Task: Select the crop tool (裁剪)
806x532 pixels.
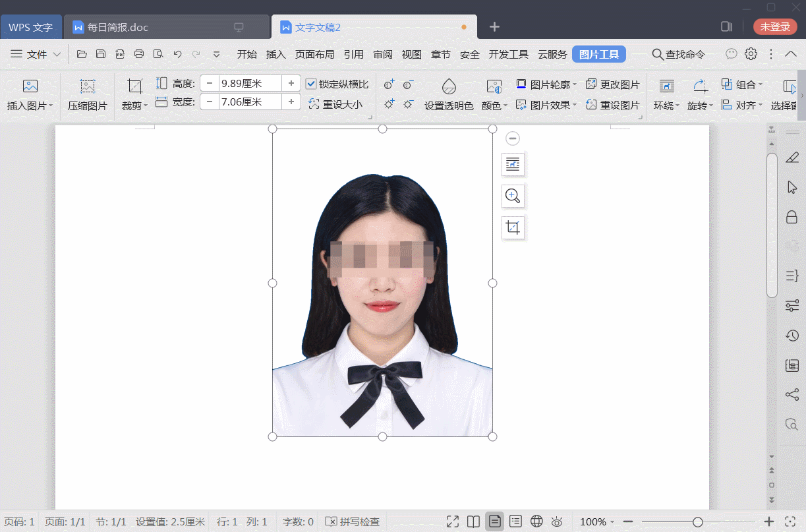Action: coord(134,94)
